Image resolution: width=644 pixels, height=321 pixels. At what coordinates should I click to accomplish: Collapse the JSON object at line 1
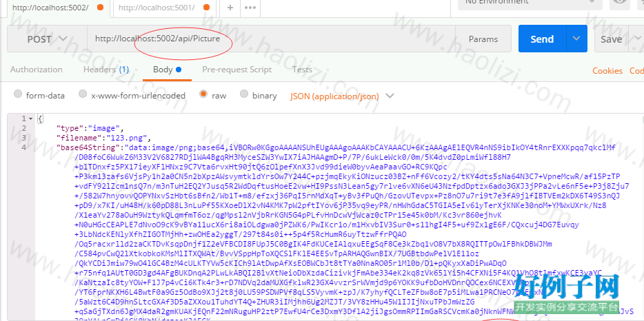30,118
